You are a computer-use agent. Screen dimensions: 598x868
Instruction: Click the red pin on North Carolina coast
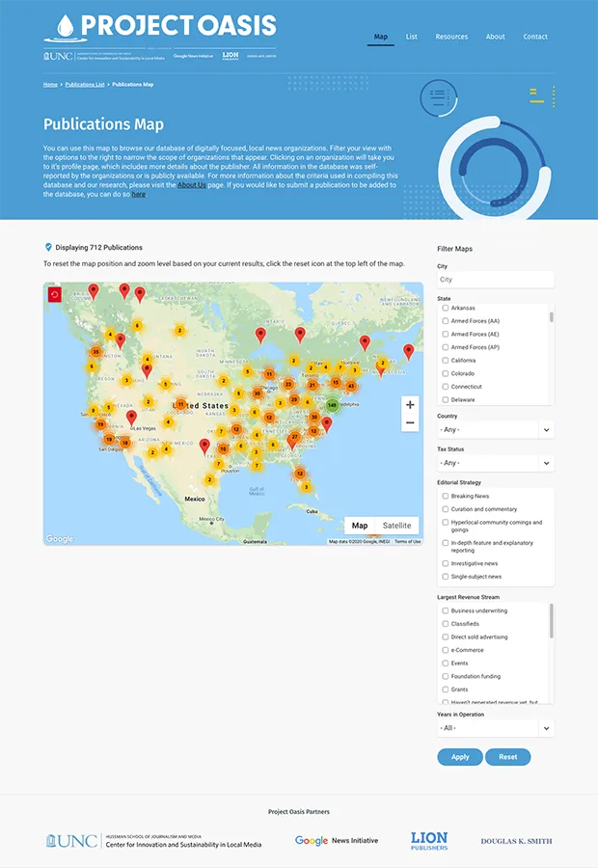pos(327,424)
